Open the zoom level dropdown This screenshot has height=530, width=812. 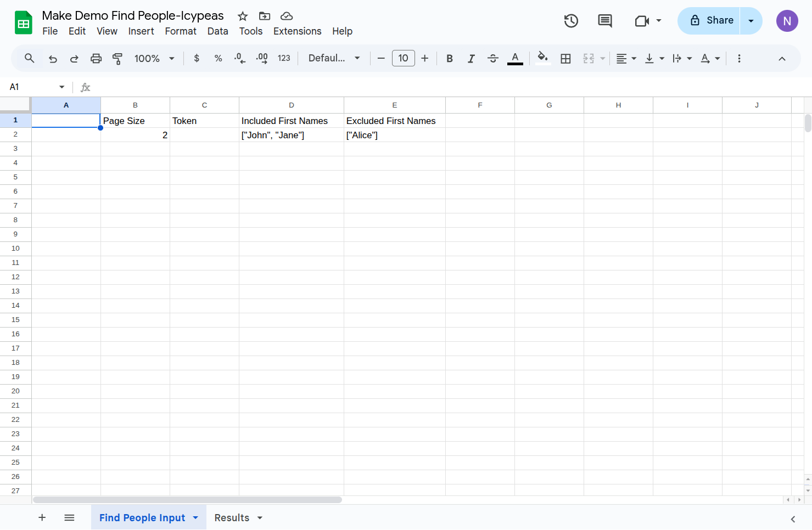[154, 58]
